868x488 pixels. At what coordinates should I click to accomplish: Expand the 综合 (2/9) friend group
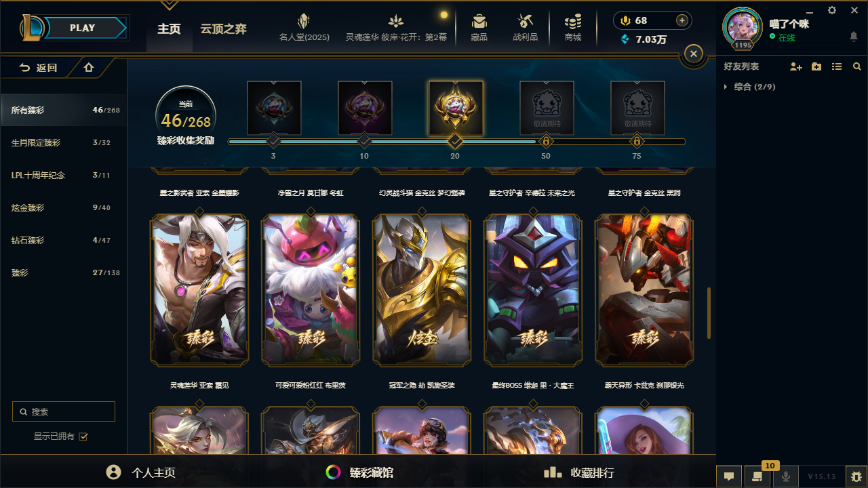pos(750,87)
